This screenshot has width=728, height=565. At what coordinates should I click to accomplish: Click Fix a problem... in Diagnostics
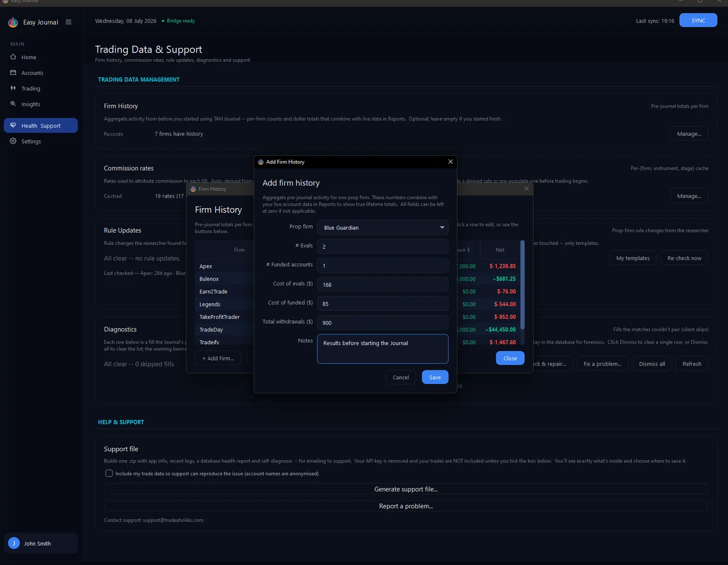click(x=602, y=364)
